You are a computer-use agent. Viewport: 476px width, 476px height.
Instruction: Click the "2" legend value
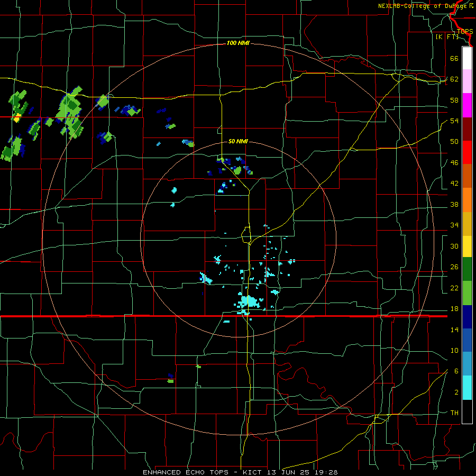pos(456,392)
